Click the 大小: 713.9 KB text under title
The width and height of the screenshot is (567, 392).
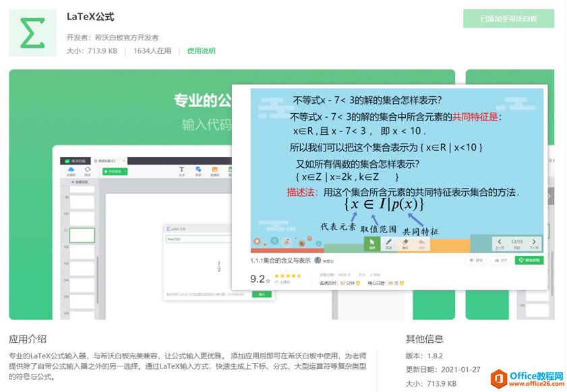coord(92,51)
